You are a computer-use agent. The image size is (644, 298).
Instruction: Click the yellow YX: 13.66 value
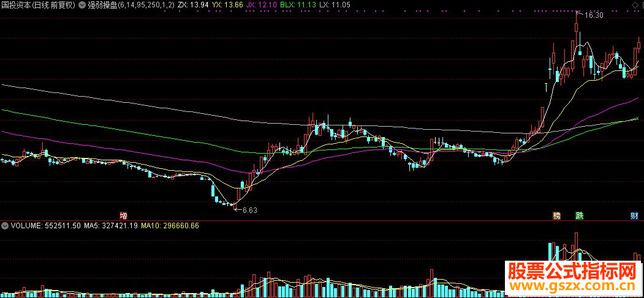pos(227,6)
